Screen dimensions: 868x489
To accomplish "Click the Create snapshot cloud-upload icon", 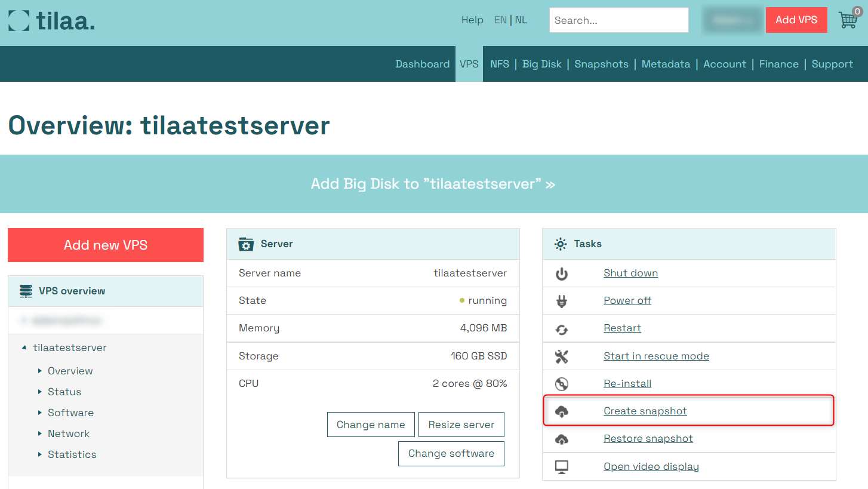I will click(562, 411).
